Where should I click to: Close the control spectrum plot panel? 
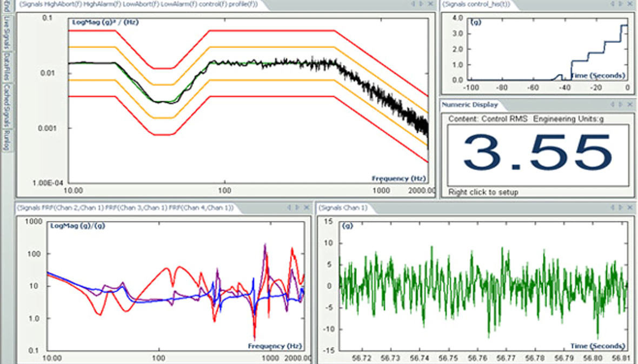coord(430,4)
